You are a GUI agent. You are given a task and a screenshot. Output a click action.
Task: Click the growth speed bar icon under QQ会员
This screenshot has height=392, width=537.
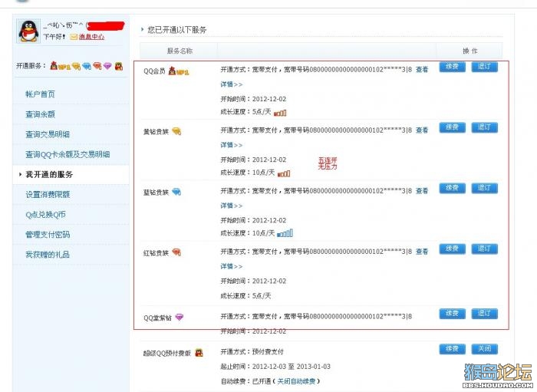coord(280,113)
